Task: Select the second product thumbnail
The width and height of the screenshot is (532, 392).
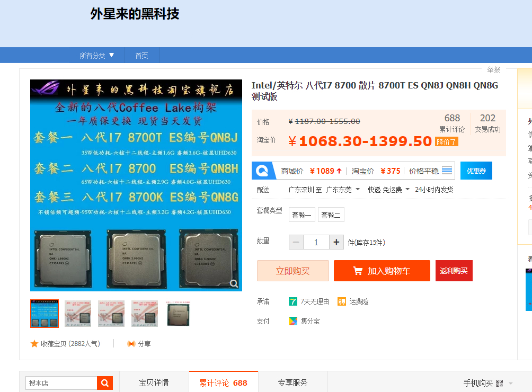Action: (x=78, y=313)
